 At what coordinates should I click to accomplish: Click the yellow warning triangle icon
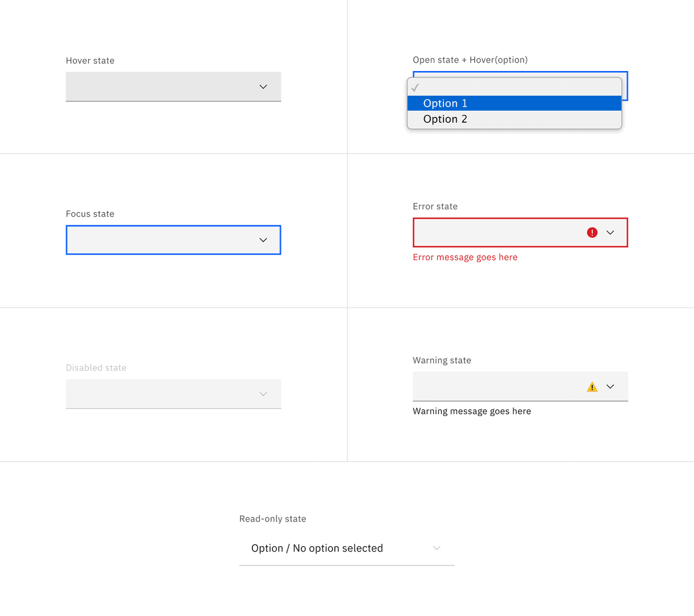coord(592,387)
